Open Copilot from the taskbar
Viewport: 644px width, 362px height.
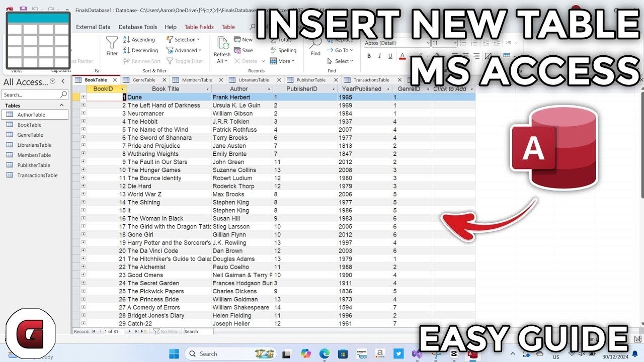coord(305,353)
